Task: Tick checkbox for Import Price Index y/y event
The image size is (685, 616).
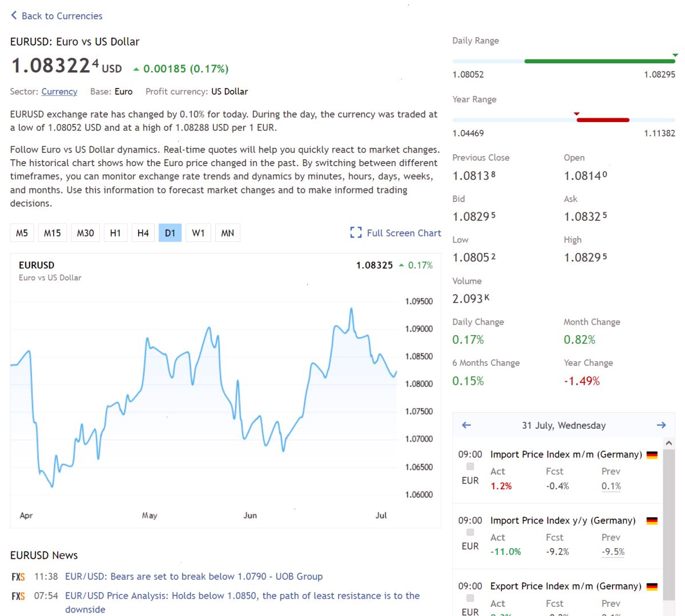Action: coord(470,532)
